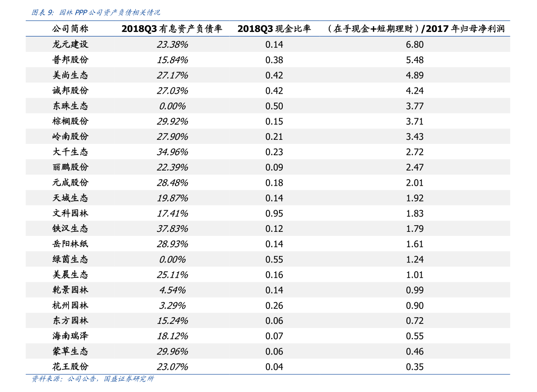The image size is (537, 392).
Task: Select the value 27.90%
Action: point(172,137)
